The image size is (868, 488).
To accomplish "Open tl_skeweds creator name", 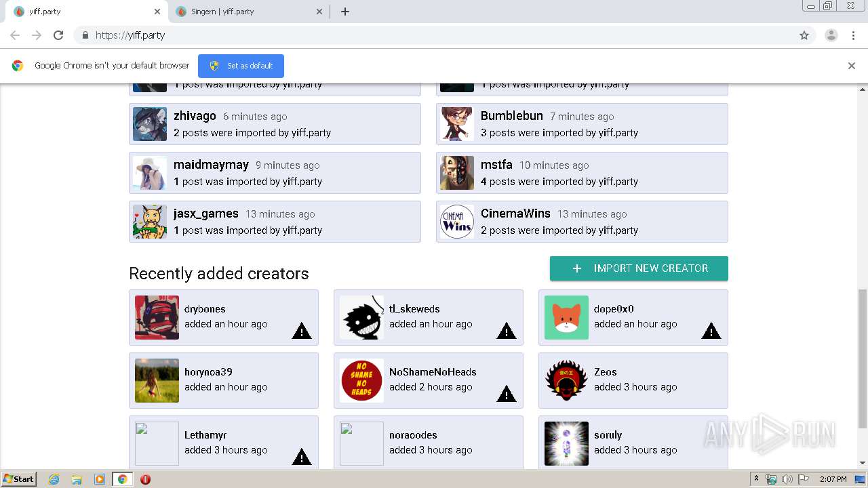I will tap(414, 309).
